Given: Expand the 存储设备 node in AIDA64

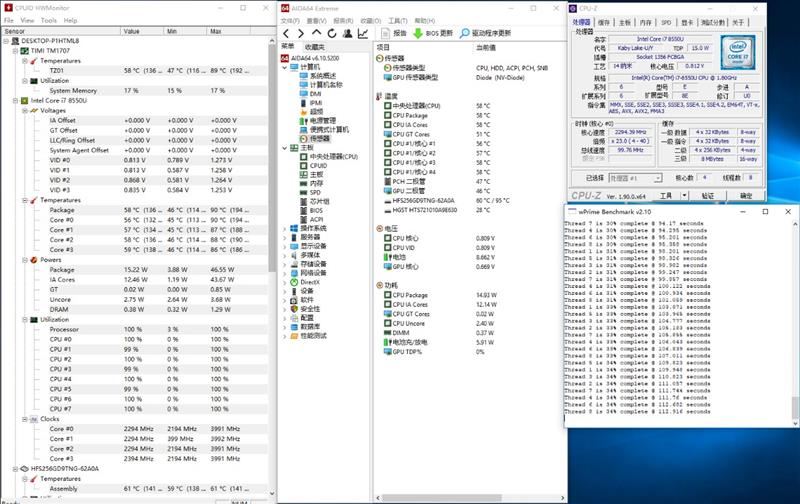Looking at the screenshot, I should pos(285,264).
